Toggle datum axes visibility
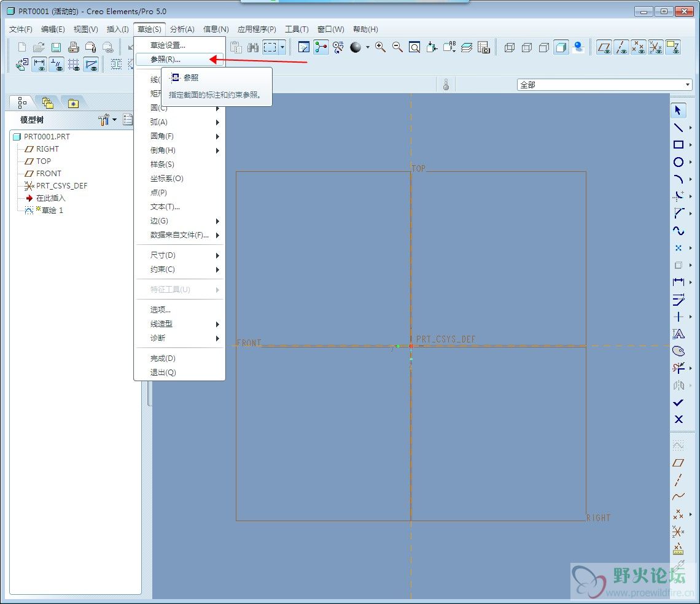 coord(621,47)
